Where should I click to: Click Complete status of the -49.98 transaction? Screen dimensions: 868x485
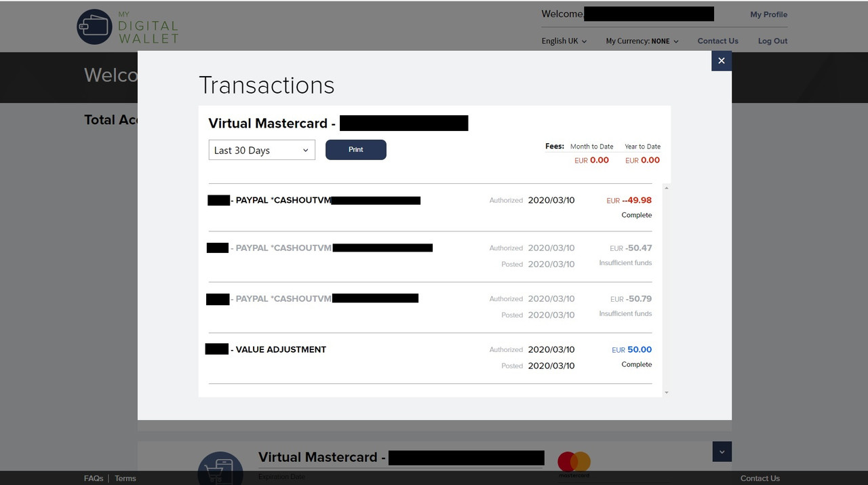tap(637, 215)
